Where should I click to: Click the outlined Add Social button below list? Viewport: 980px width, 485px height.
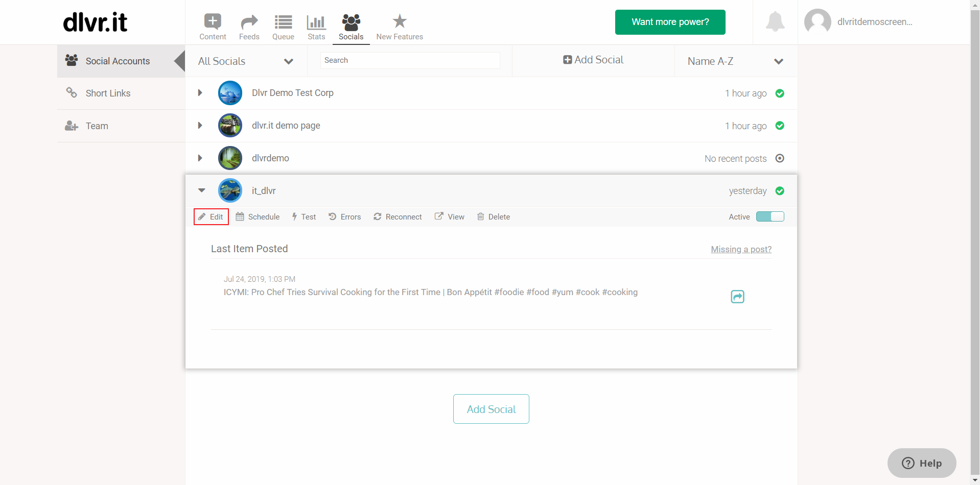pyautogui.click(x=491, y=409)
